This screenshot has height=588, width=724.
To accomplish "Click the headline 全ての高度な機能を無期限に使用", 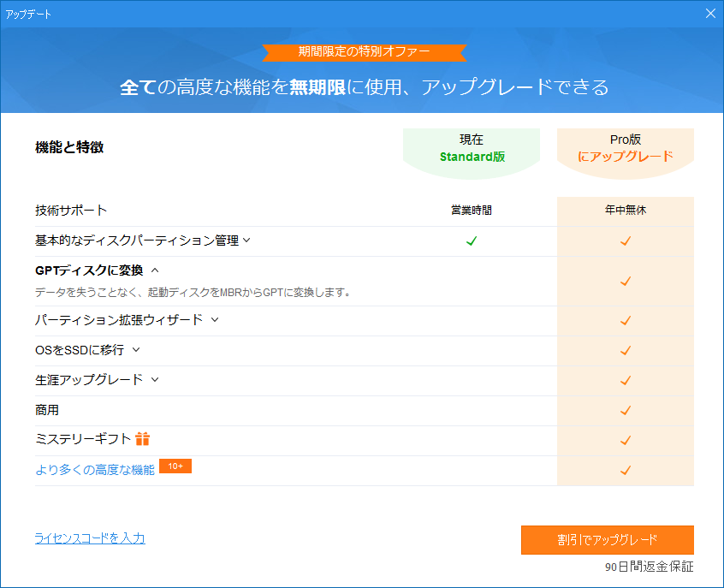I will pos(365,86).
